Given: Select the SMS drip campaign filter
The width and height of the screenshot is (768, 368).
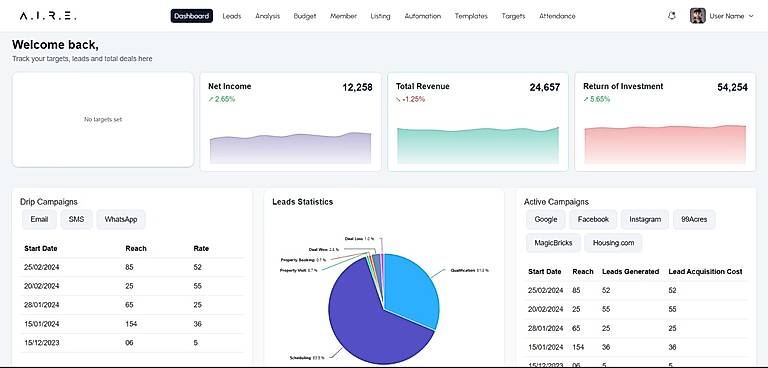Looking at the screenshot, I should pyautogui.click(x=76, y=220).
